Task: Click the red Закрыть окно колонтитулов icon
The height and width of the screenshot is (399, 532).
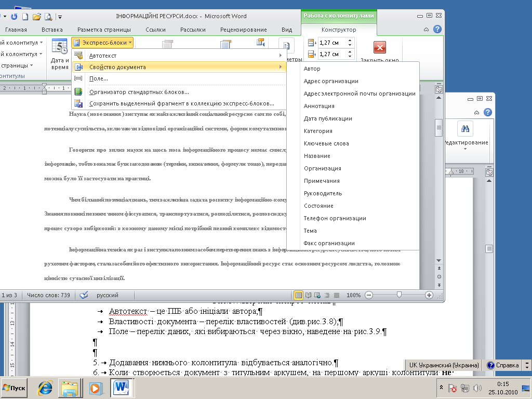Action: coord(380,47)
